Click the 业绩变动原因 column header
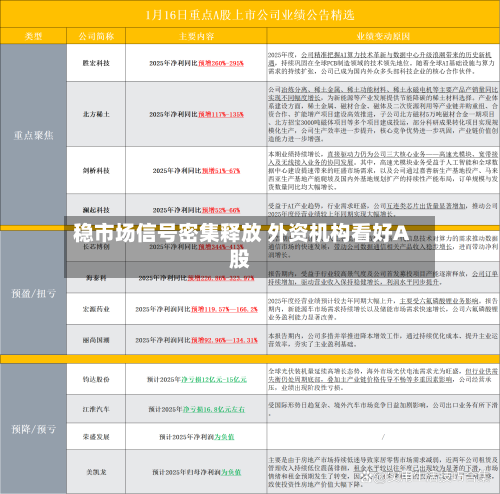The width and height of the screenshot is (500, 494). point(383,36)
